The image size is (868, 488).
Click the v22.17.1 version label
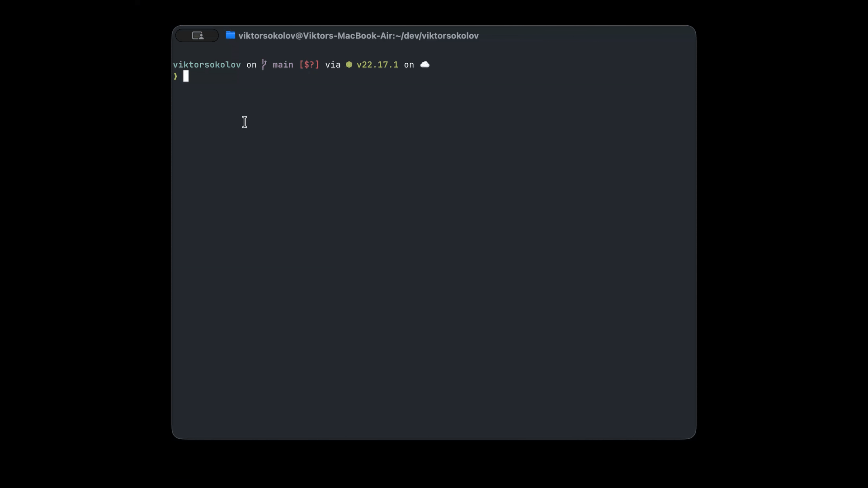[377, 64]
